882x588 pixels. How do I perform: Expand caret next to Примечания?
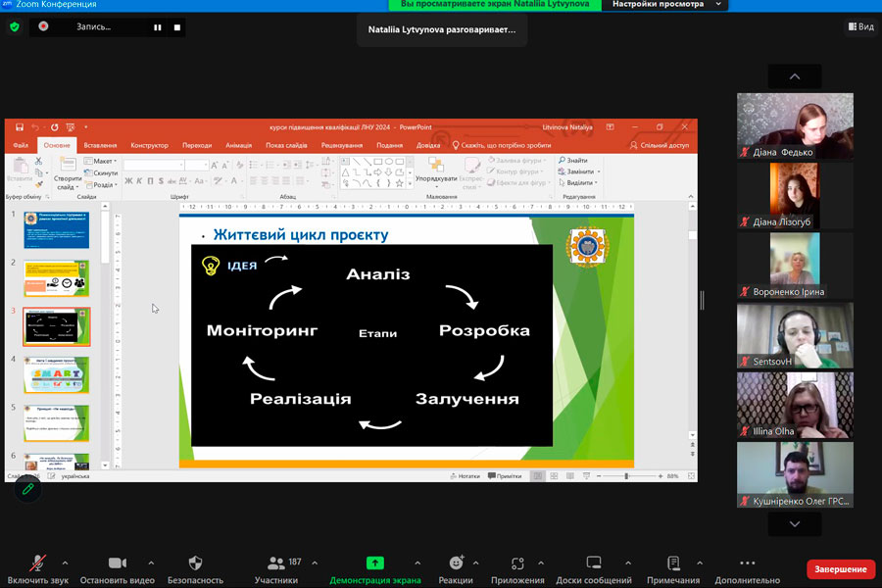click(700, 563)
